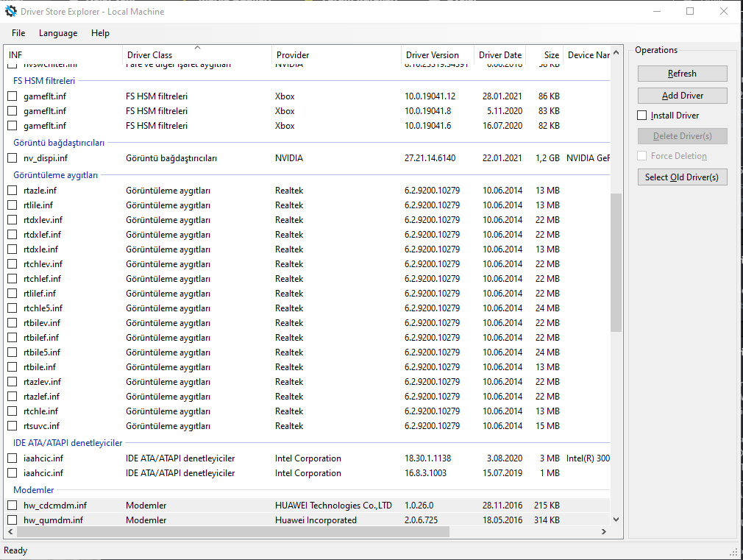Click the horizontal scrollbar right arrow
The height and width of the screenshot is (560, 743).
605,531
